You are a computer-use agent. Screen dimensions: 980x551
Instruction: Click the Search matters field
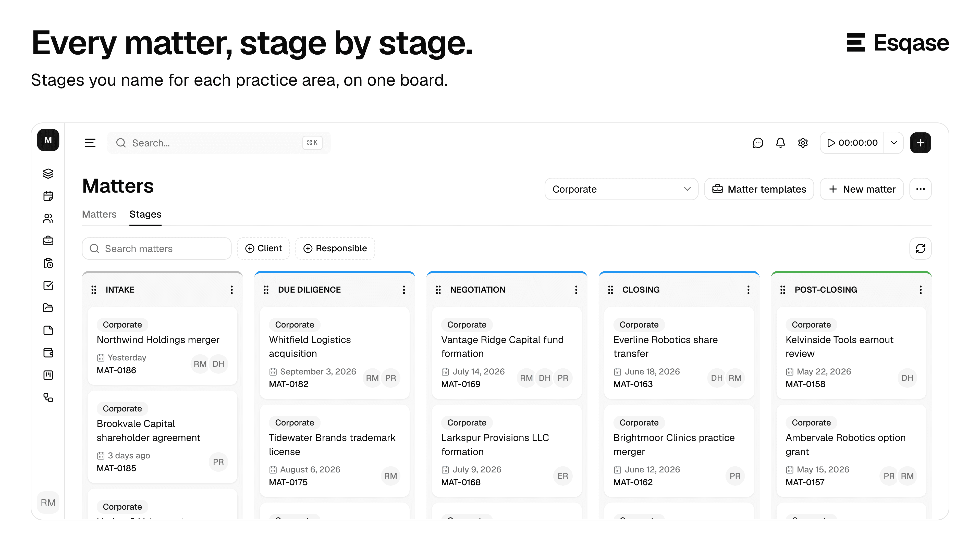(157, 249)
